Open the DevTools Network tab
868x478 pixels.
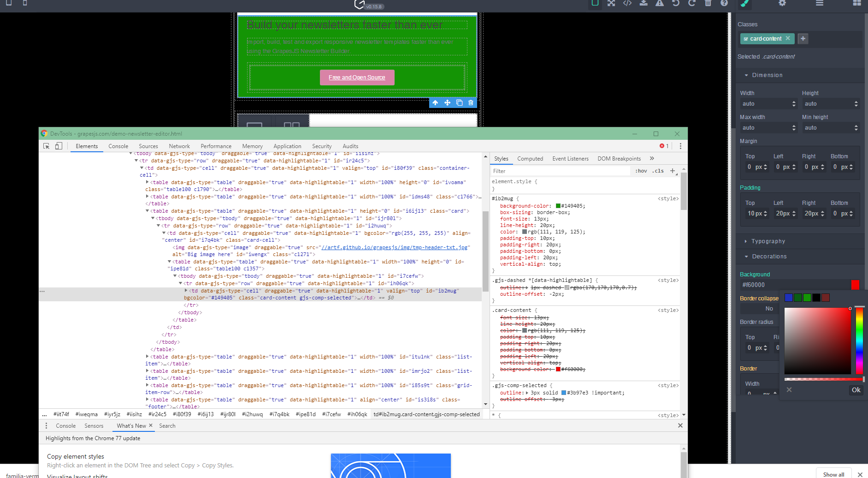point(179,146)
